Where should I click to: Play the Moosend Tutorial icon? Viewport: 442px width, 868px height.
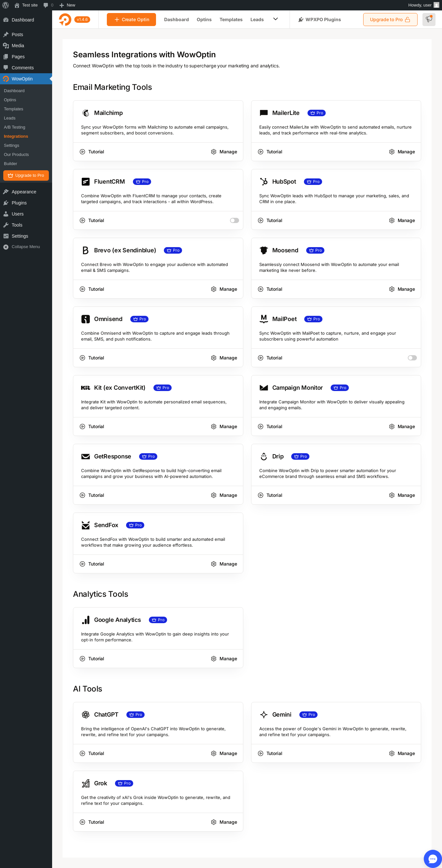point(260,289)
